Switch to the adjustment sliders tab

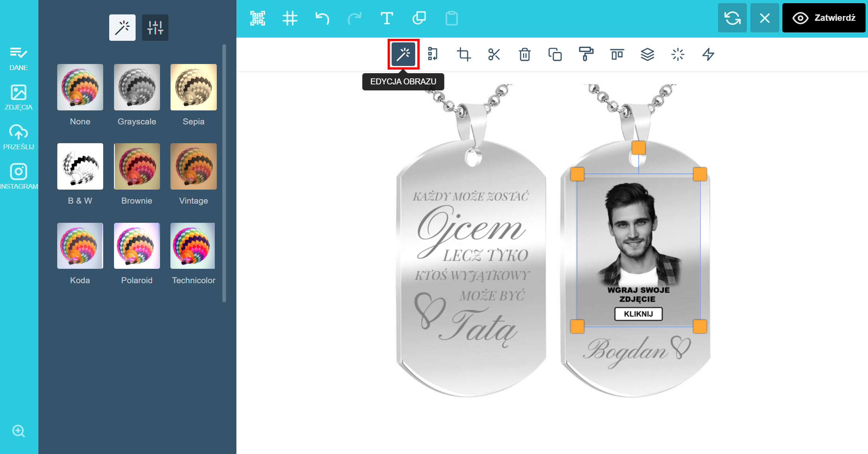click(155, 28)
